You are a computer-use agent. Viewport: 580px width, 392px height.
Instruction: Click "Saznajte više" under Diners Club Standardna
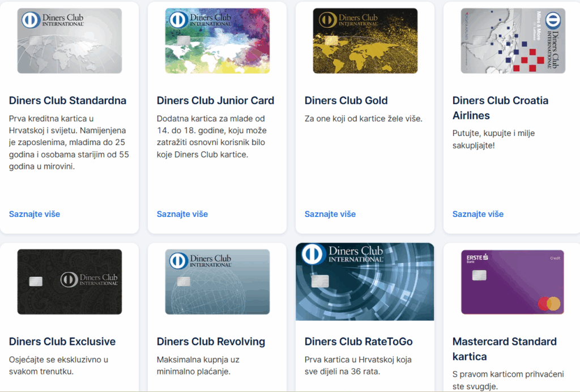point(35,214)
